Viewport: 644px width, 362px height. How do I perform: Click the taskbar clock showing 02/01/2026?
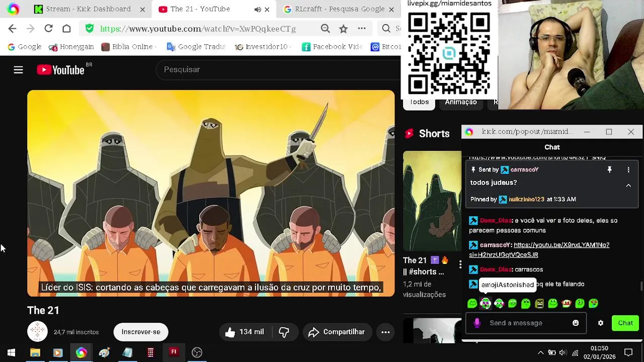click(x=599, y=352)
